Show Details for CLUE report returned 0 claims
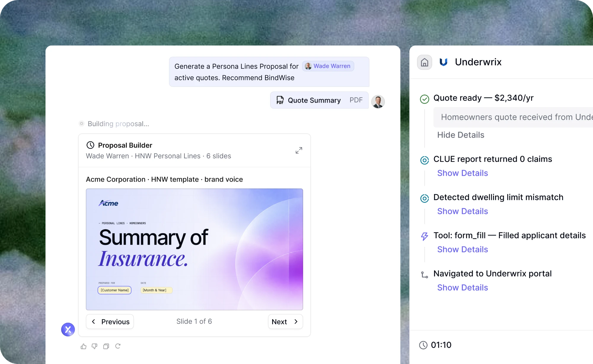Image resolution: width=593 pixels, height=364 pixels. coord(463,173)
